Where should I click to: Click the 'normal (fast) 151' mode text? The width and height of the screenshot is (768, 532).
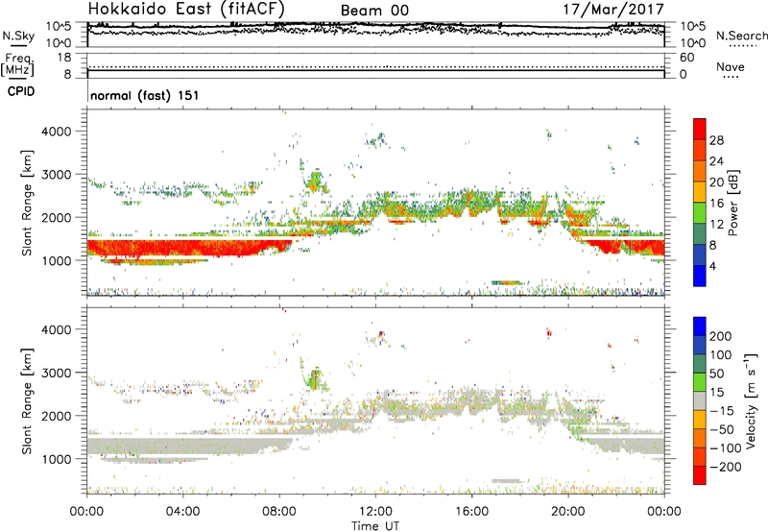click(145, 95)
